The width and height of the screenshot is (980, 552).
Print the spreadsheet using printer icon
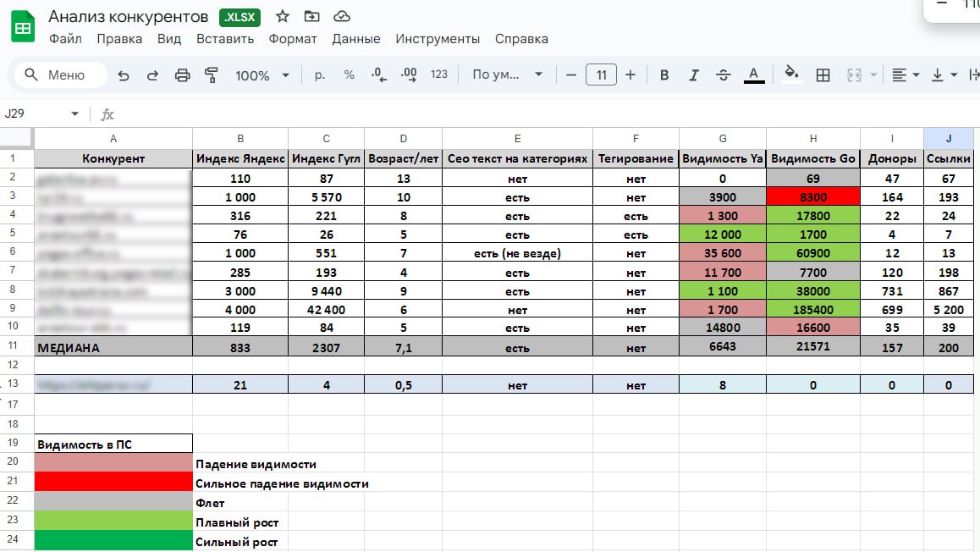[182, 75]
